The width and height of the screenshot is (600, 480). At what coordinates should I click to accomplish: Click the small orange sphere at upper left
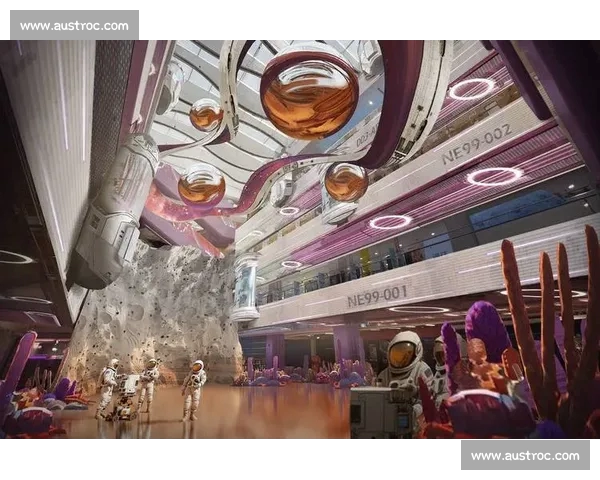click(206, 114)
